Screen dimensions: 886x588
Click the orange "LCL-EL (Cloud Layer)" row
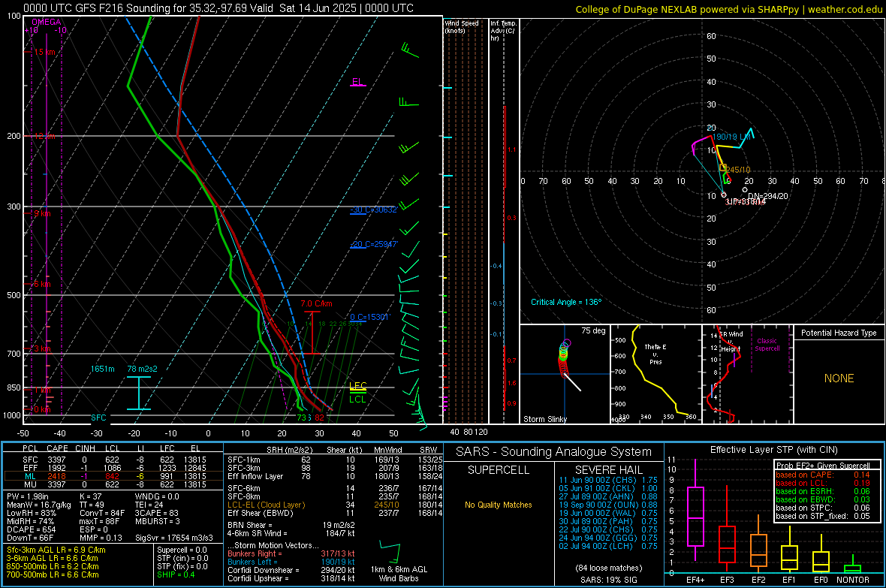click(334, 505)
